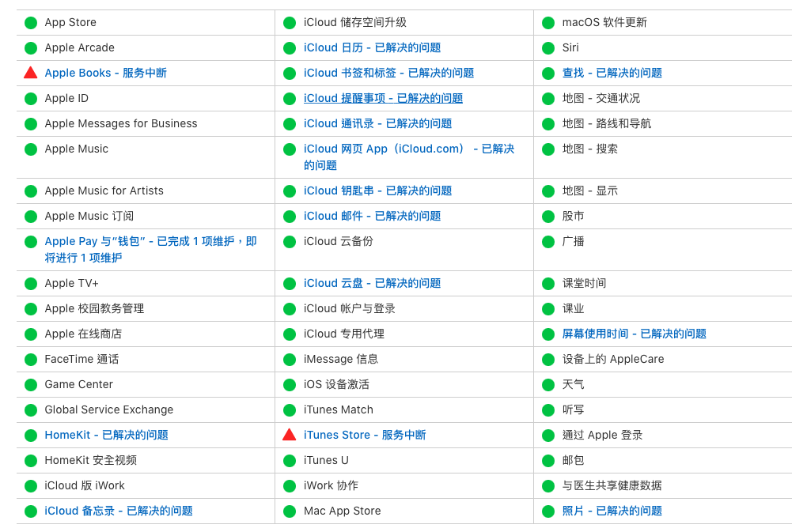Select the Apple Music text in its own row
Image resolution: width=807 pixels, height=532 pixels.
tap(77, 149)
